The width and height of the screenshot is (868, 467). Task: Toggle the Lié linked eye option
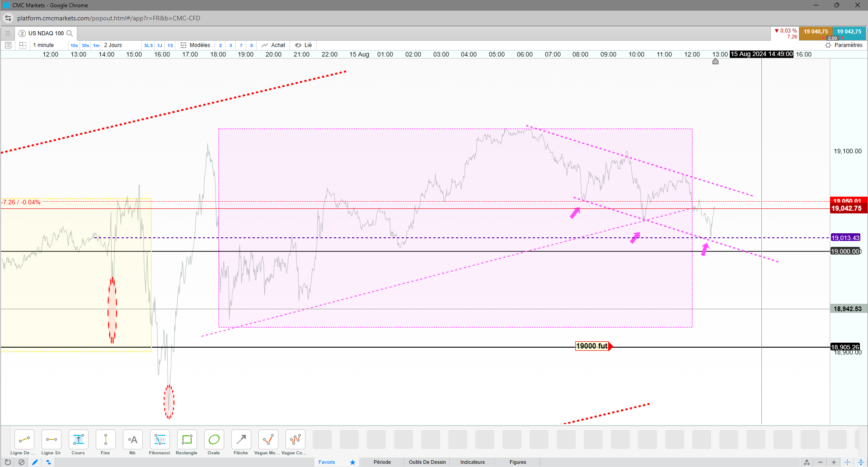[x=304, y=45]
